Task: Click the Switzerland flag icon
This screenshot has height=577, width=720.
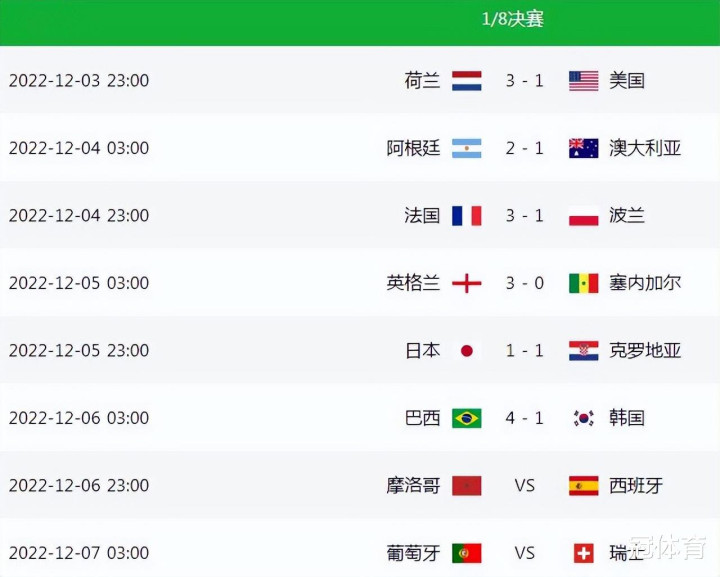Action: 584,553
